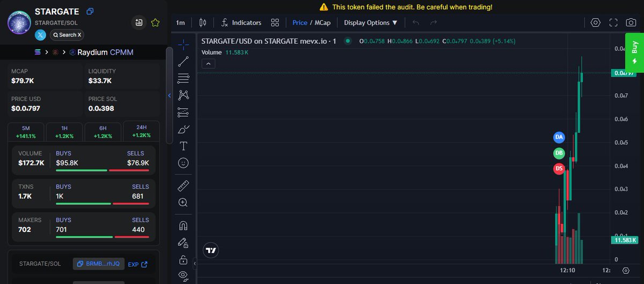Click the DB marker on chart
The image size is (644, 284).
click(559, 153)
